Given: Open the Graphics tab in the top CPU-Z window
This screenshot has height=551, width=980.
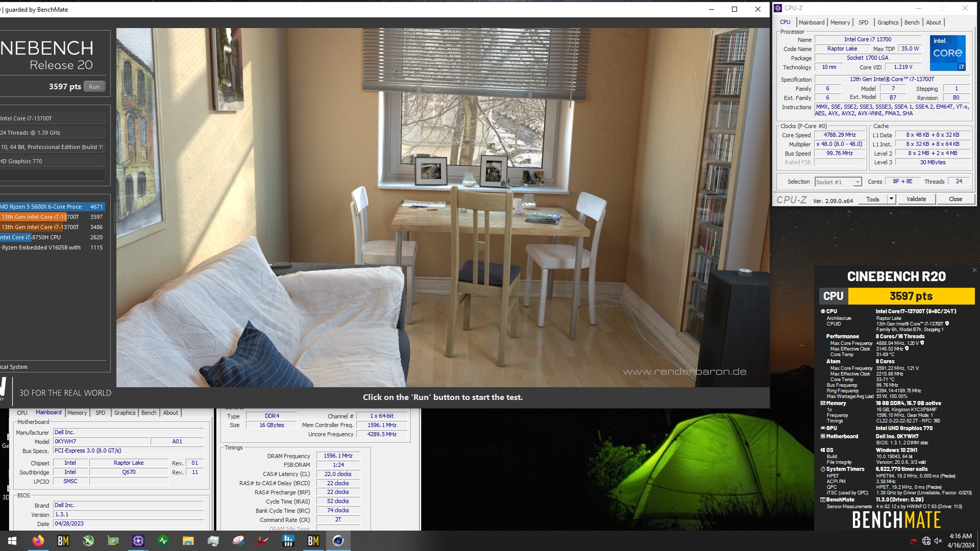Looking at the screenshot, I should [x=888, y=22].
